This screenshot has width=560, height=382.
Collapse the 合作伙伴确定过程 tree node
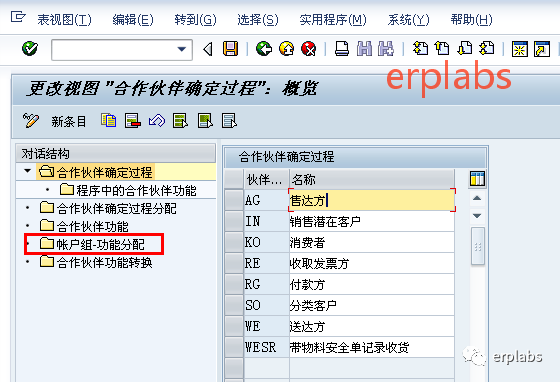[28, 171]
